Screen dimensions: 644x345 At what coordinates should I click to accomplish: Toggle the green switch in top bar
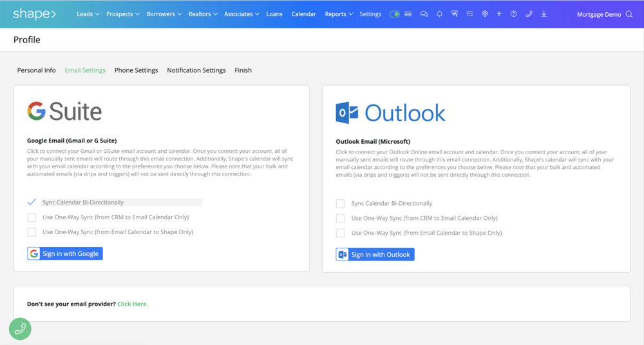click(395, 14)
